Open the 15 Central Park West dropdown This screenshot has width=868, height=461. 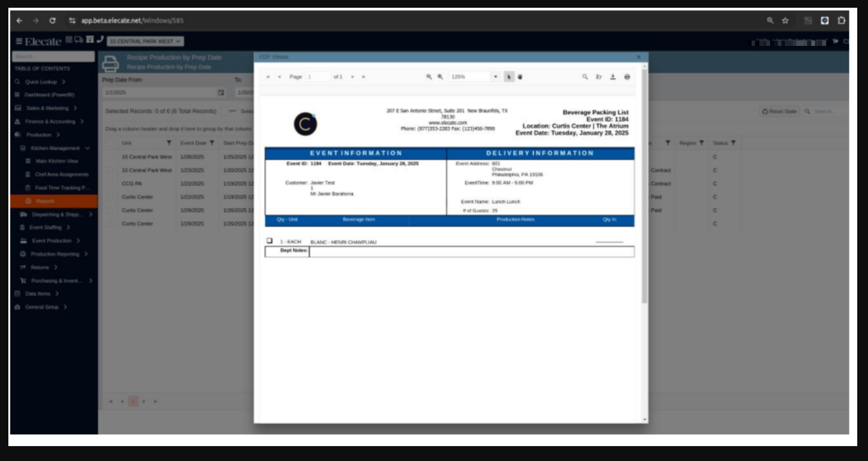pyautogui.click(x=146, y=41)
